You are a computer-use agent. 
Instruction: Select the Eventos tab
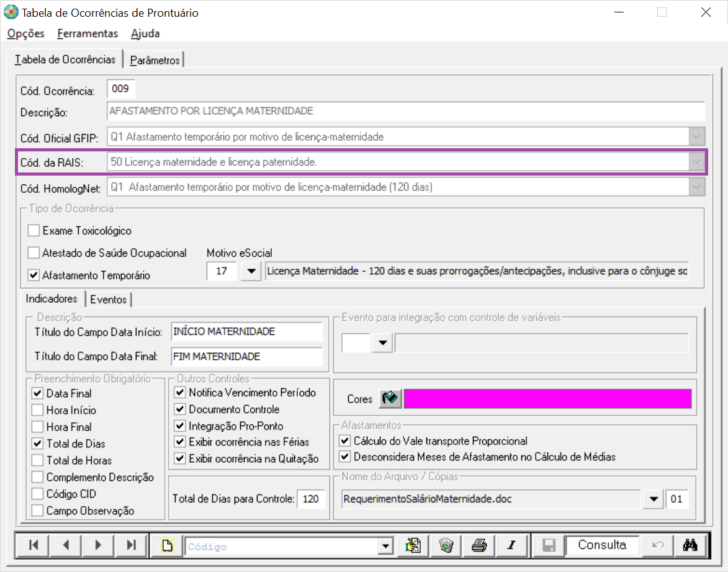click(108, 300)
